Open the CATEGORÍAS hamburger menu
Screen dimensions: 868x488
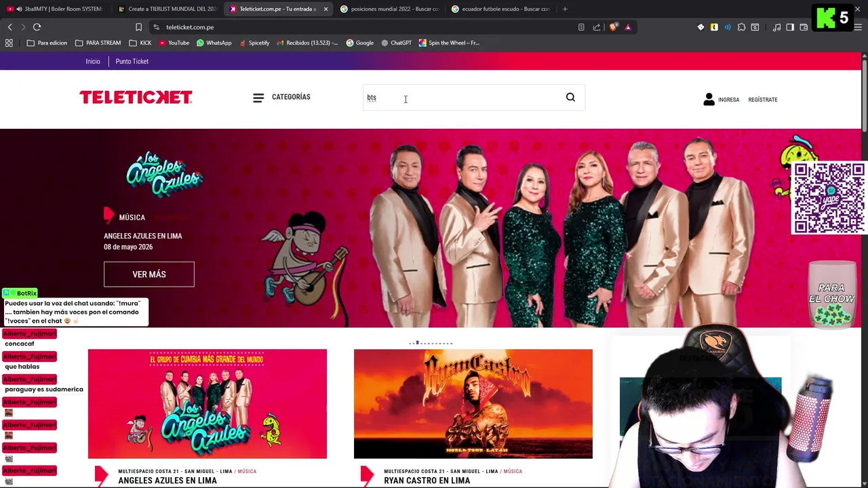[281, 97]
